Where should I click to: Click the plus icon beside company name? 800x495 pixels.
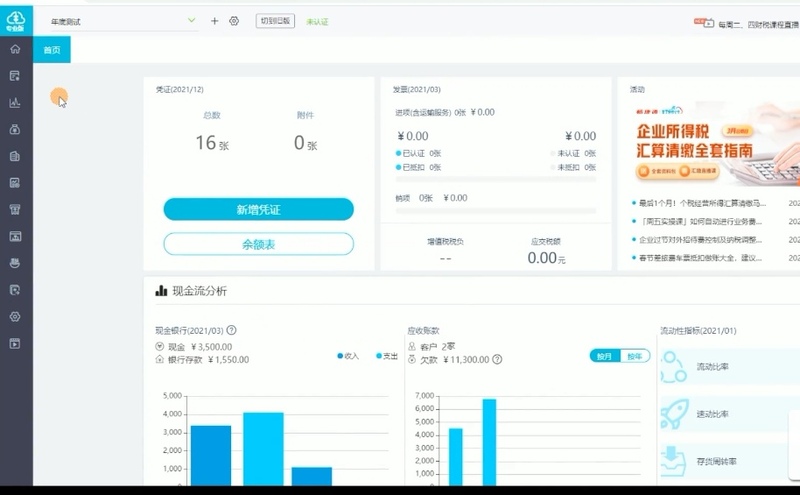coord(214,21)
